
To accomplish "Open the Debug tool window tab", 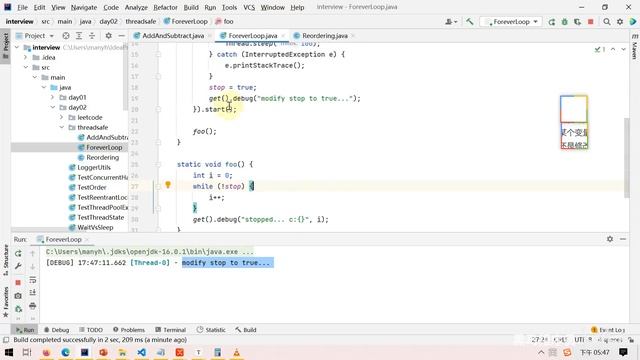I will (x=56, y=330).
